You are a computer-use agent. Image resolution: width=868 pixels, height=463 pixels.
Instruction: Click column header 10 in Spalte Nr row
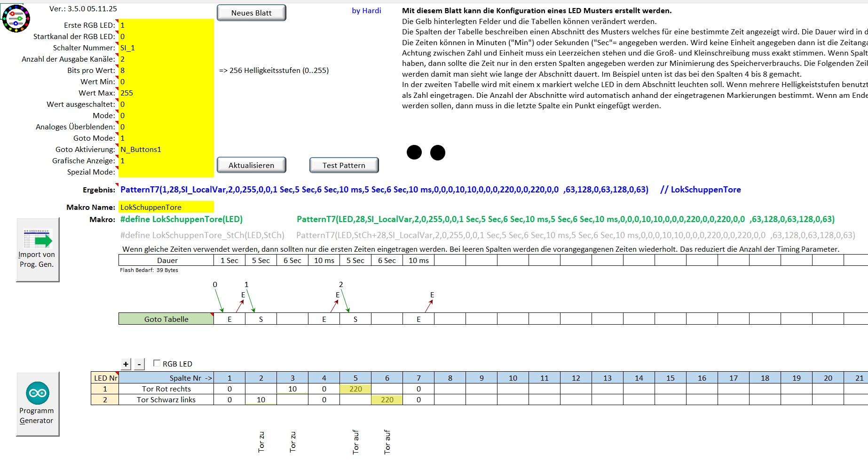click(x=513, y=378)
